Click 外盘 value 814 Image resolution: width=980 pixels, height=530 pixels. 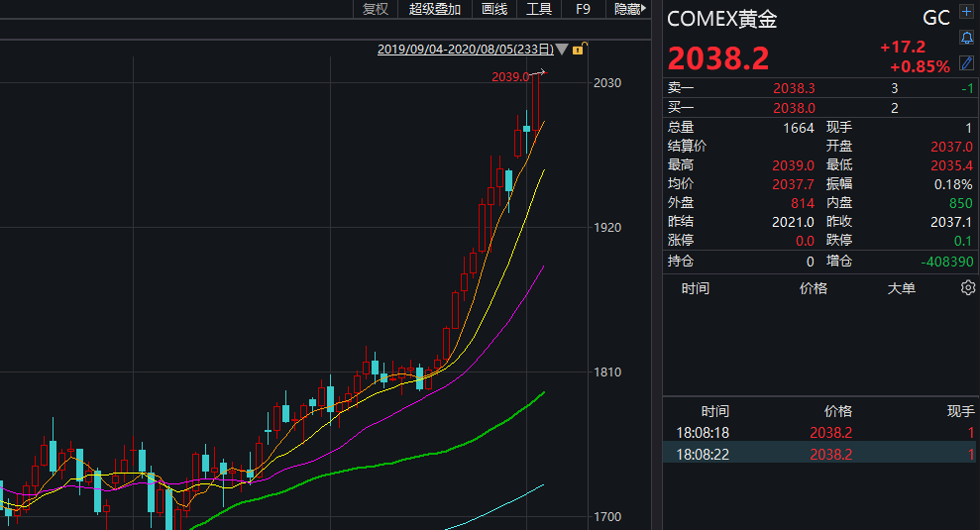pyautogui.click(x=803, y=203)
